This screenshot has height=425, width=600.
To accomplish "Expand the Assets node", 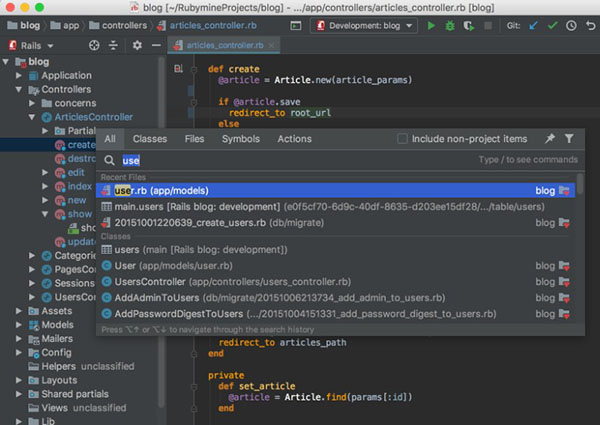I will click(x=19, y=311).
